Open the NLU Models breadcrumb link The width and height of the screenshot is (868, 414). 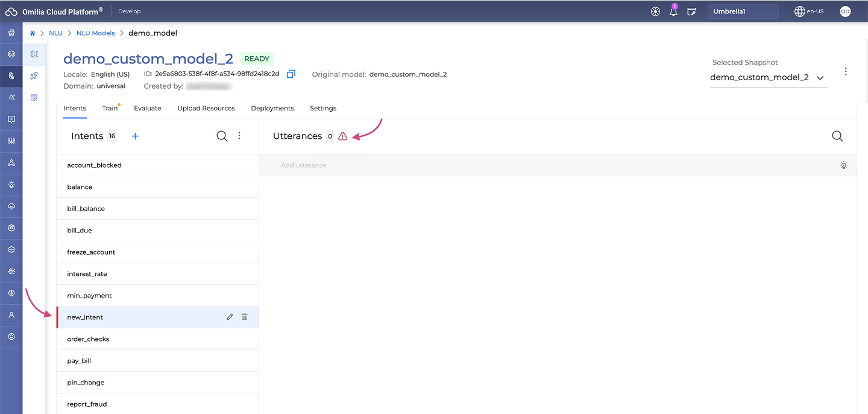pyautogui.click(x=95, y=33)
